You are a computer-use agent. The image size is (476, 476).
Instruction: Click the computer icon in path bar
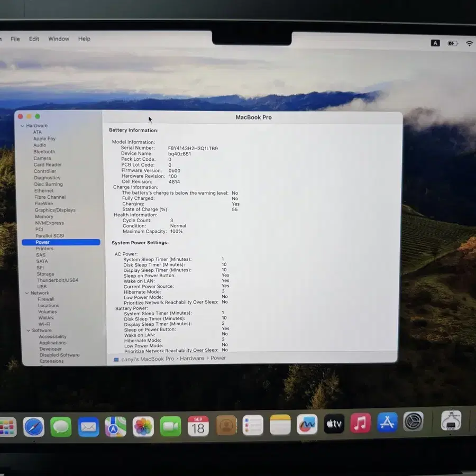point(116,360)
